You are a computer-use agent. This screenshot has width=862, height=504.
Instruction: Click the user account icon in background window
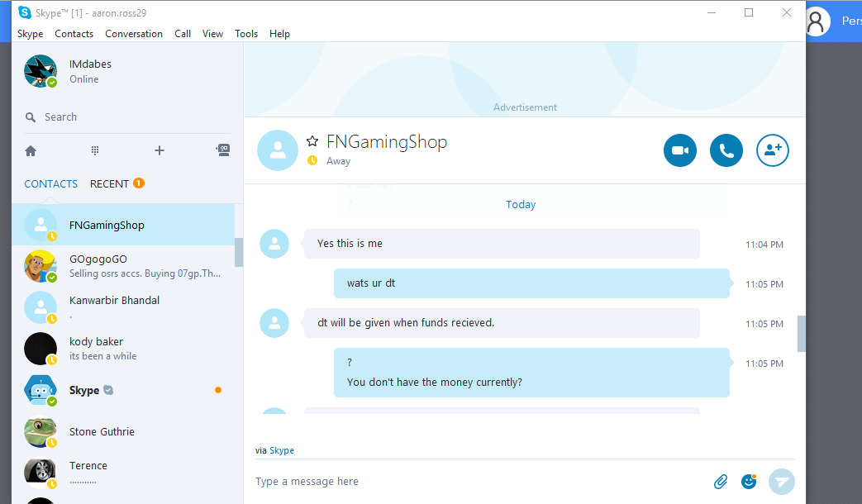tap(817, 21)
